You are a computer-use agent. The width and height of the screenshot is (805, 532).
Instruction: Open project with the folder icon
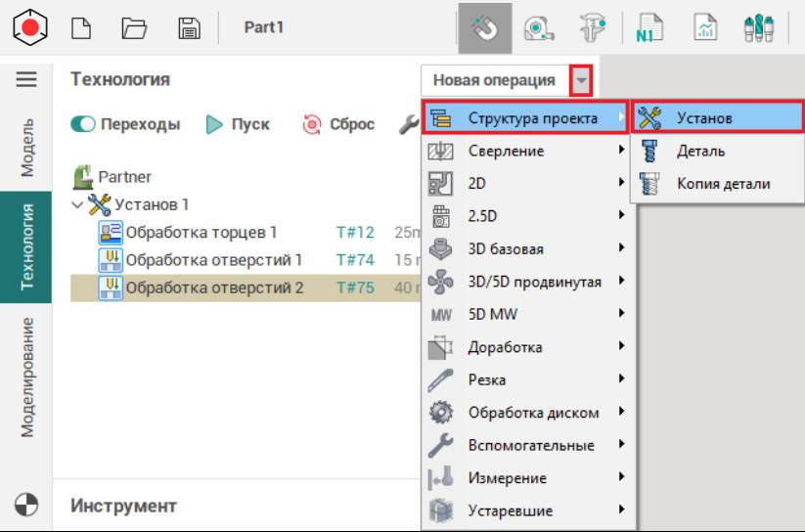pyautogui.click(x=134, y=27)
